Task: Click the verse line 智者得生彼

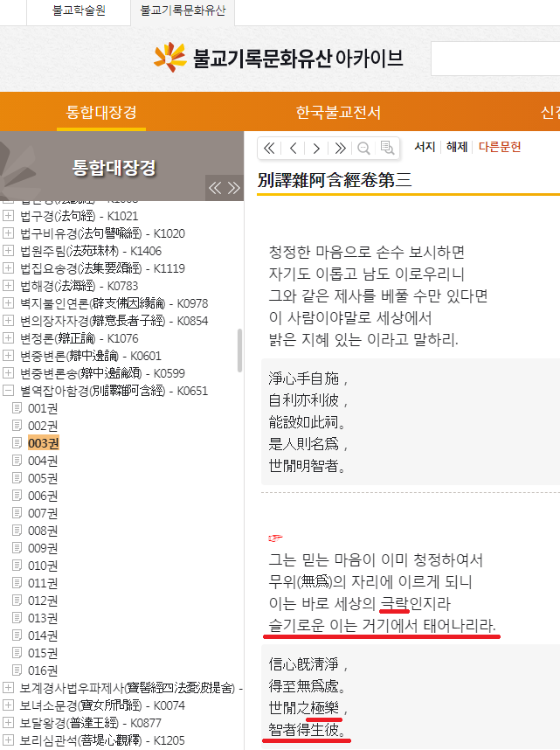Action: click(307, 729)
